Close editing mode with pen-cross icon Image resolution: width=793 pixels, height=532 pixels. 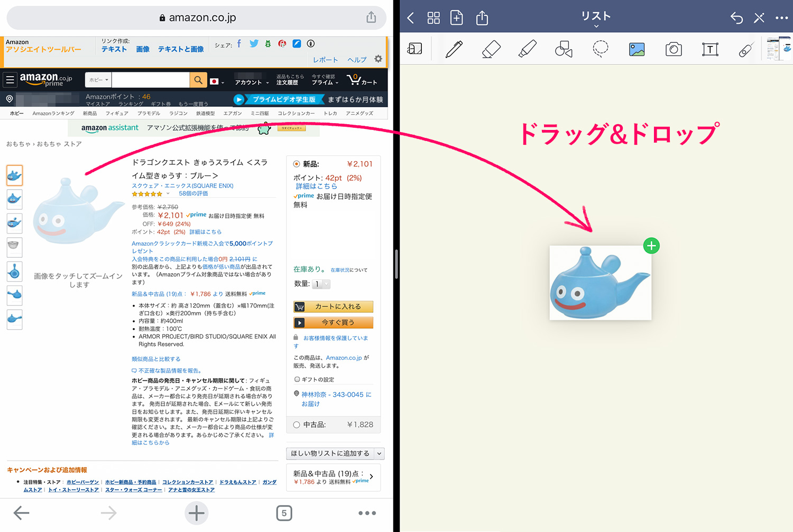759,18
